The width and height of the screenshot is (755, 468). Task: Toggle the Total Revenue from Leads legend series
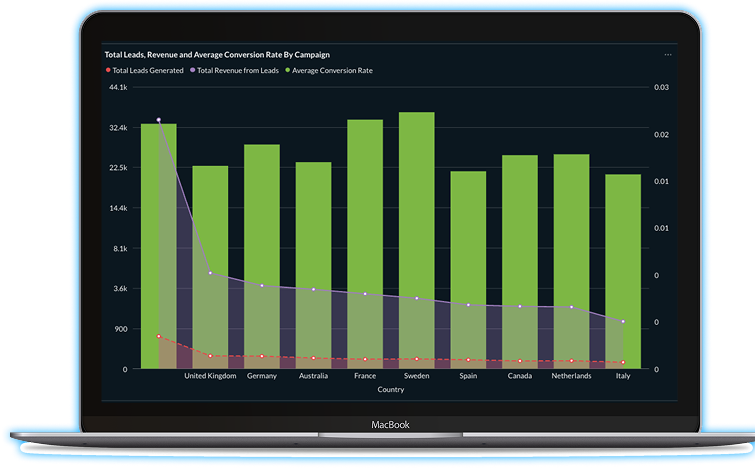pyautogui.click(x=236, y=71)
